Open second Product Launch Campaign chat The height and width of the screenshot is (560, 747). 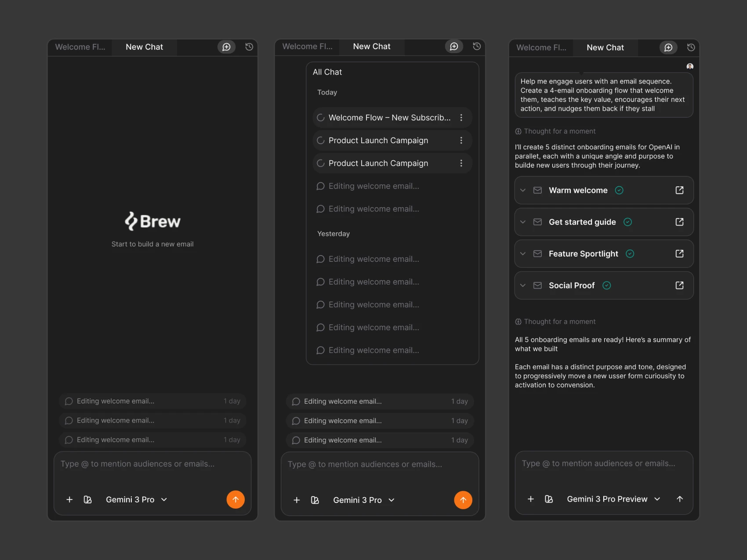tap(392, 163)
